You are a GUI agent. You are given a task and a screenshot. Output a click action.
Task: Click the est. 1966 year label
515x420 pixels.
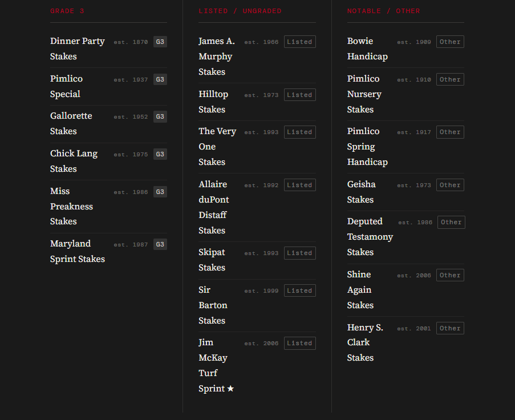click(x=261, y=42)
